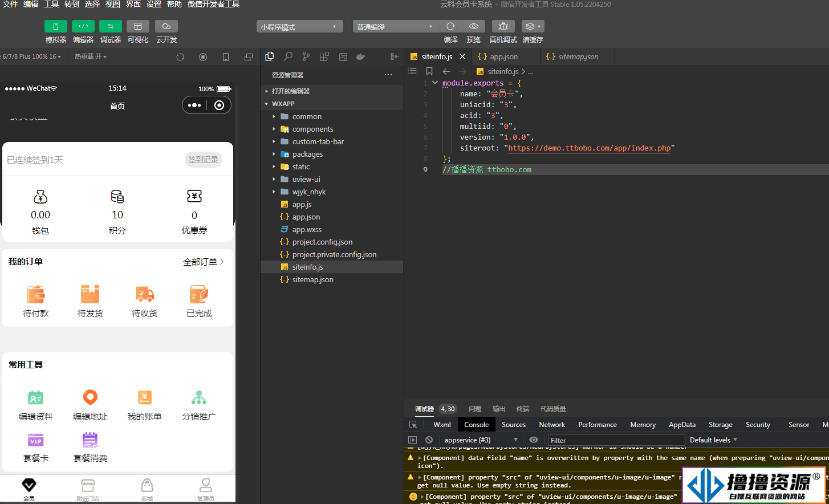Open the Clear Cache layers dropdown
829x504 pixels.
click(x=533, y=26)
